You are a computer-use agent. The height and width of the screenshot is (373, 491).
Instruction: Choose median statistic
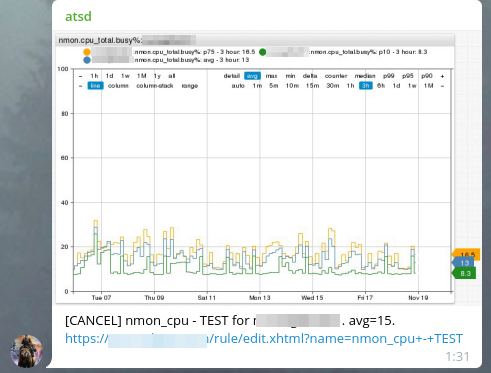click(x=365, y=76)
